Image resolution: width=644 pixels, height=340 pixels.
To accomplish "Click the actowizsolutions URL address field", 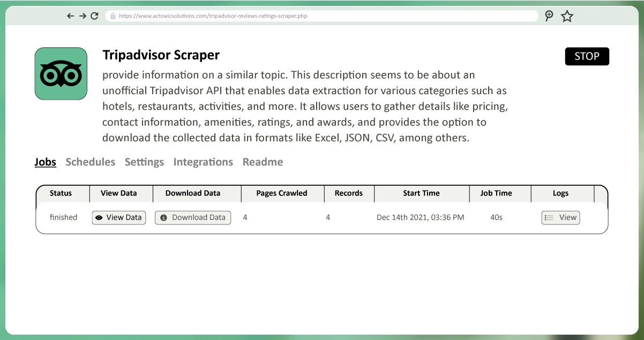I will point(321,16).
